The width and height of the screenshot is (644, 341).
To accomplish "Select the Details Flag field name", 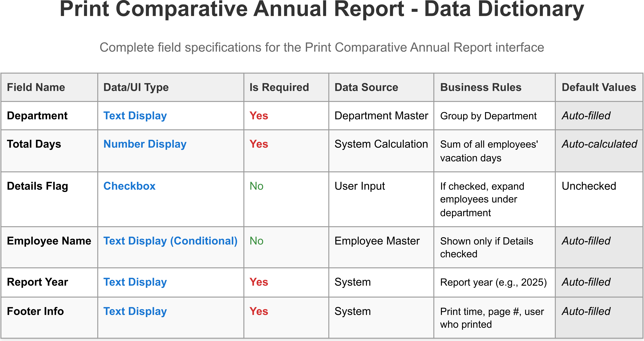I will click(37, 186).
